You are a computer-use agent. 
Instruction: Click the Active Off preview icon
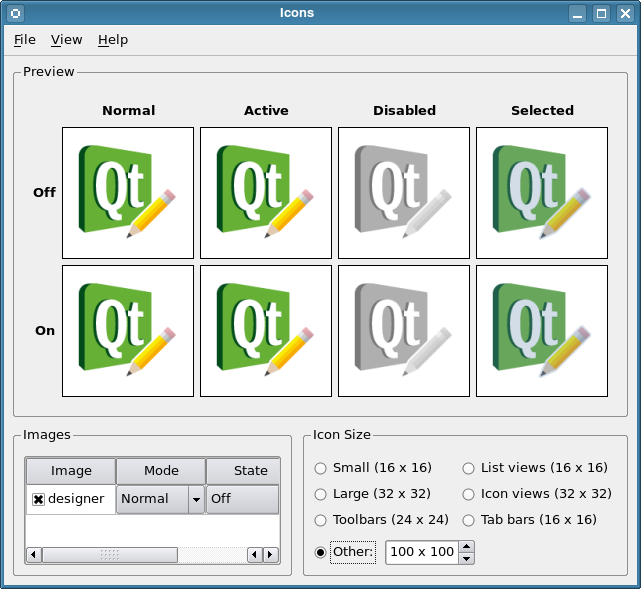click(266, 193)
